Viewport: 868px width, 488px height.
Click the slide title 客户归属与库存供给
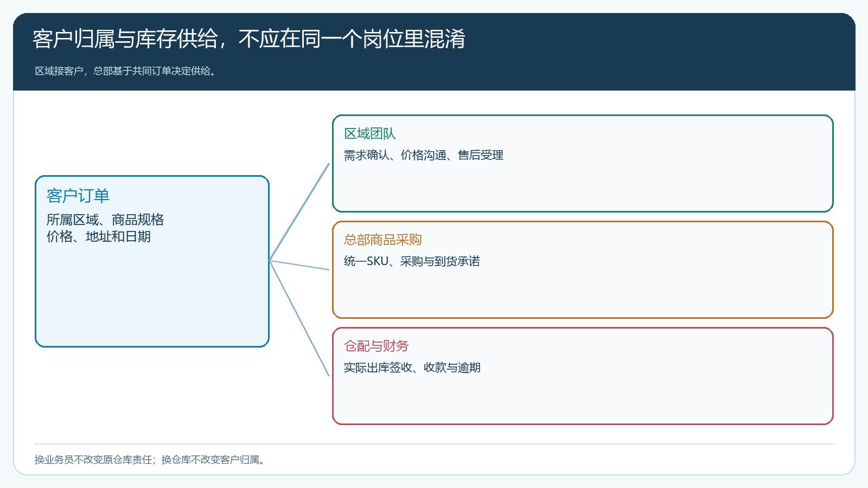coord(249,39)
